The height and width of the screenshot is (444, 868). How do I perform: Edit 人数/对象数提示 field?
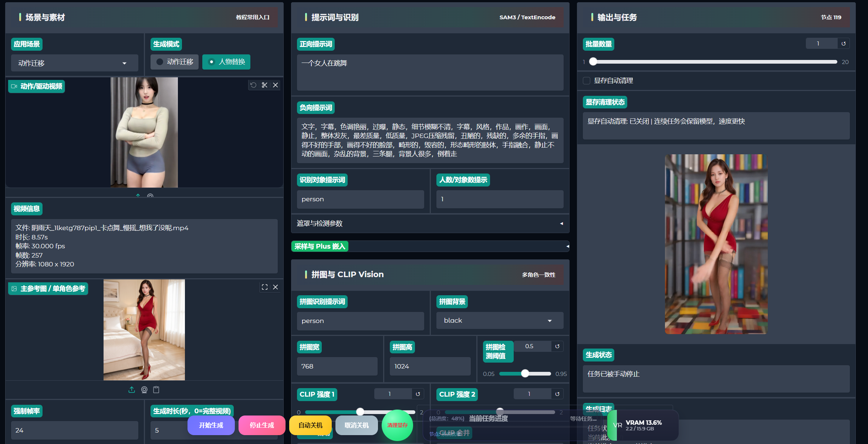pos(500,199)
